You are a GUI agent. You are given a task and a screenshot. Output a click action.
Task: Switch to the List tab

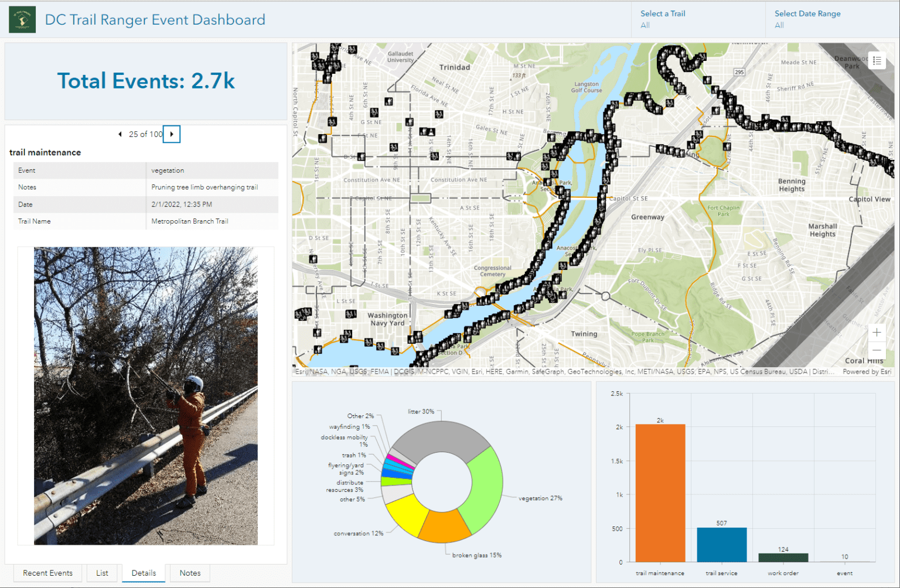[x=103, y=573]
